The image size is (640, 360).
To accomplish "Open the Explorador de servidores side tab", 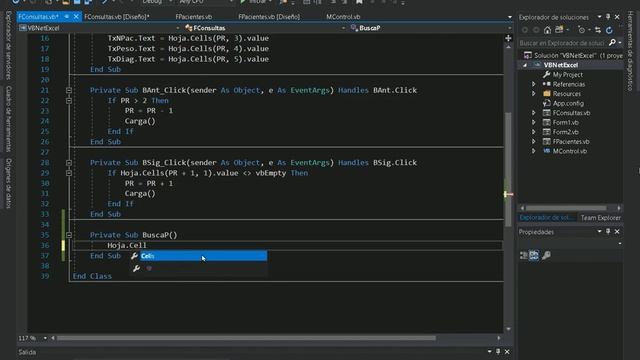I will (8, 45).
